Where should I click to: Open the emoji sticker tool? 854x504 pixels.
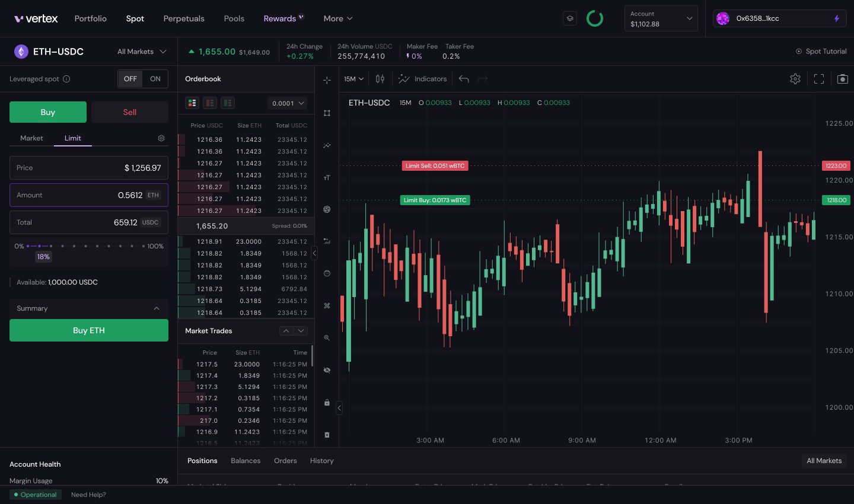tap(327, 273)
